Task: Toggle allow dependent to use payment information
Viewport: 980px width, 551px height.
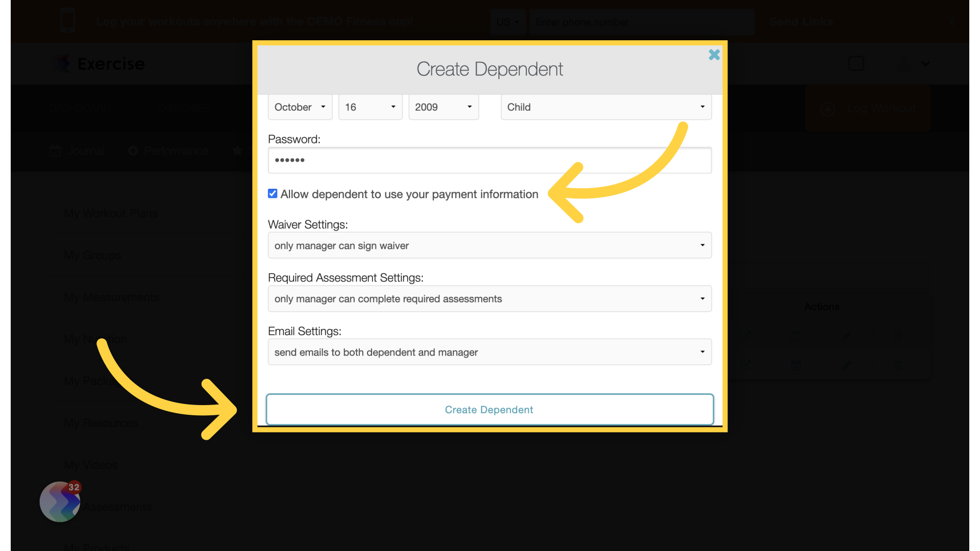Action: click(x=273, y=194)
